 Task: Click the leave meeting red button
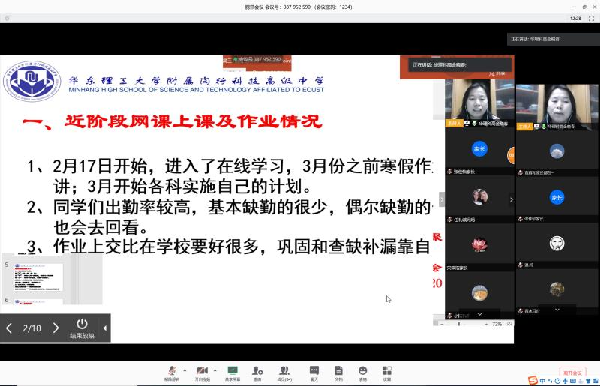point(572,372)
